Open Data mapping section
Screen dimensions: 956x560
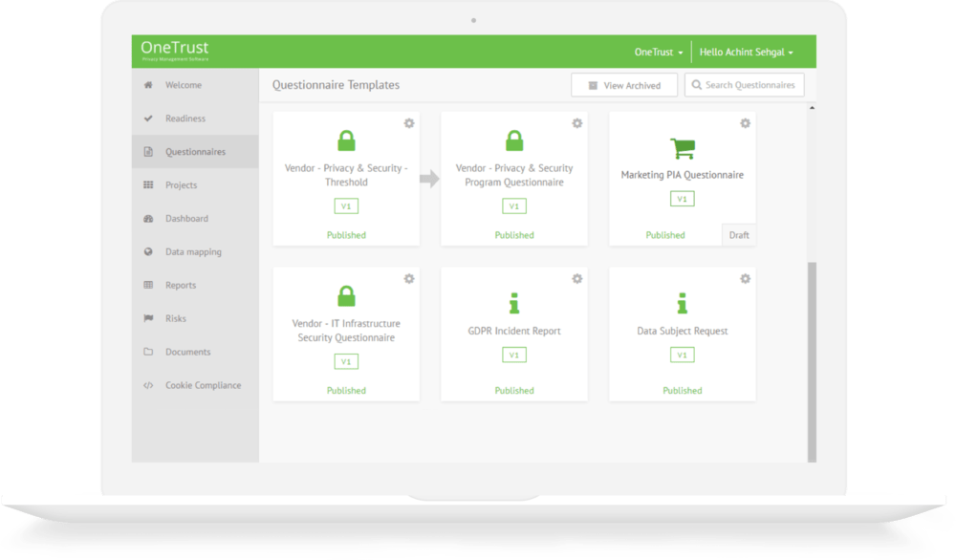click(x=195, y=251)
